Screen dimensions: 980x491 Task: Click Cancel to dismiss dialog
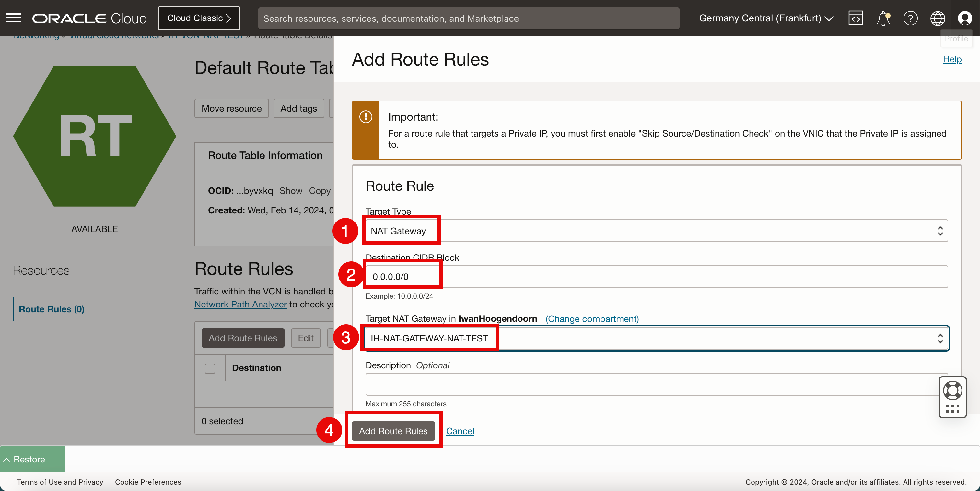tap(460, 431)
